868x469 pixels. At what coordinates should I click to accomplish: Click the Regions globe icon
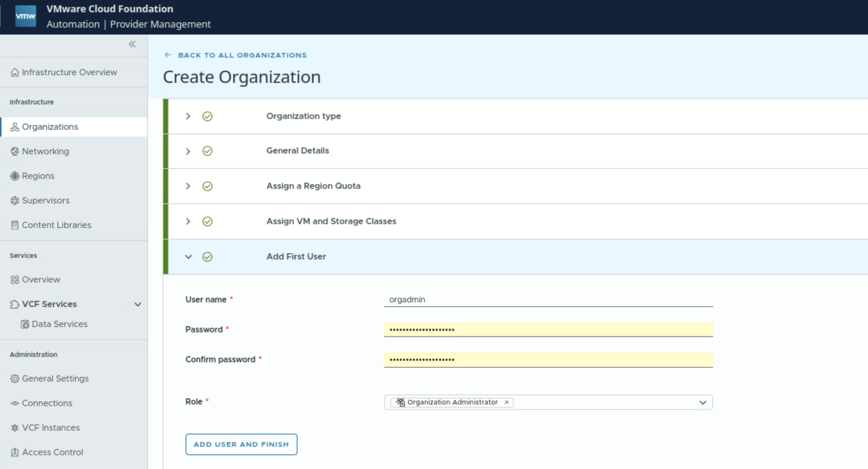pos(15,176)
